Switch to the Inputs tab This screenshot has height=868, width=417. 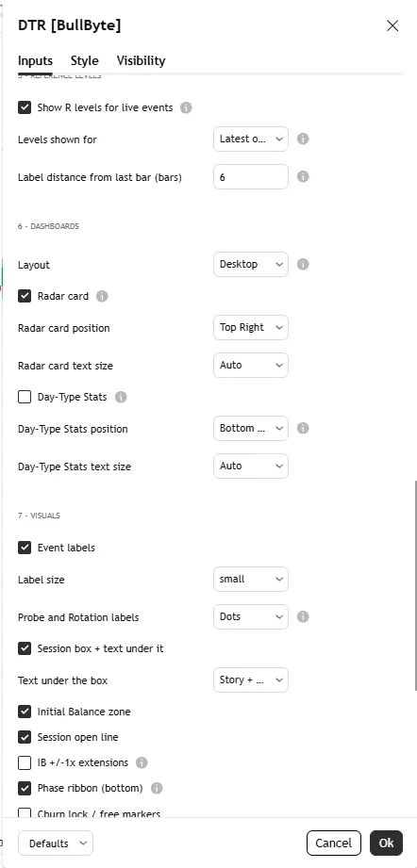pos(36,61)
